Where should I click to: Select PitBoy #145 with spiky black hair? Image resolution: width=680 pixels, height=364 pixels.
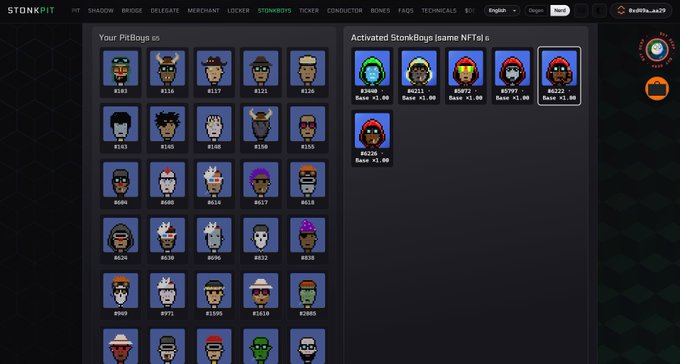tap(167, 128)
